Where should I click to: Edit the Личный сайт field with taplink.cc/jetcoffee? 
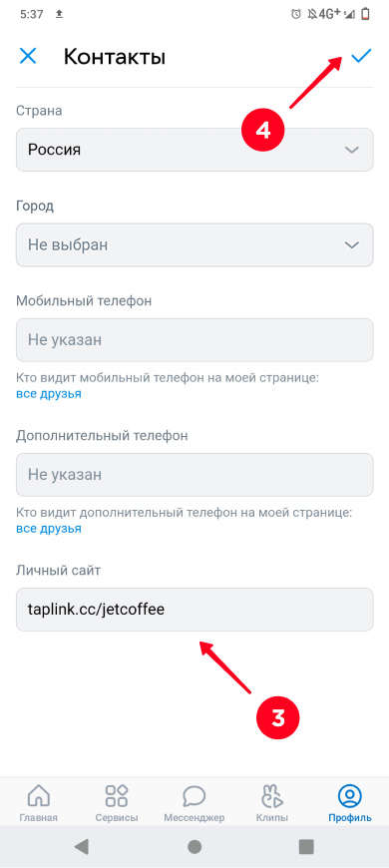click(194, 610)
